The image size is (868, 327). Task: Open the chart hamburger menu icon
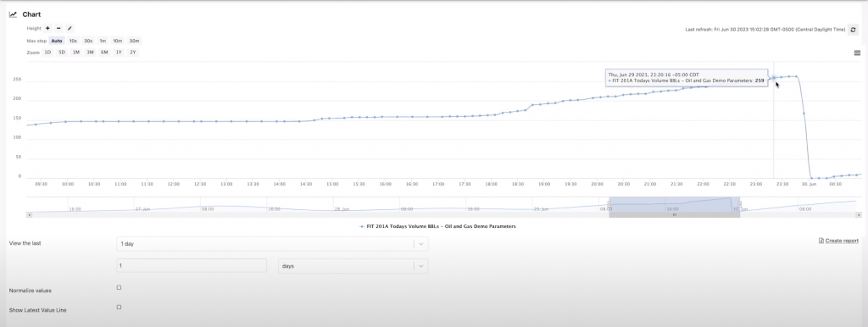tap(857, 53)
